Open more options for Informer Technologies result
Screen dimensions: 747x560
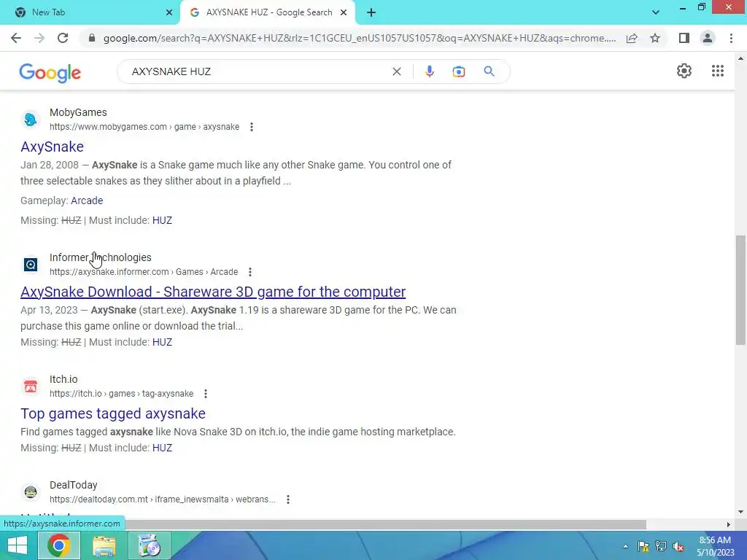pyautogui.click(x=250, y=272)
